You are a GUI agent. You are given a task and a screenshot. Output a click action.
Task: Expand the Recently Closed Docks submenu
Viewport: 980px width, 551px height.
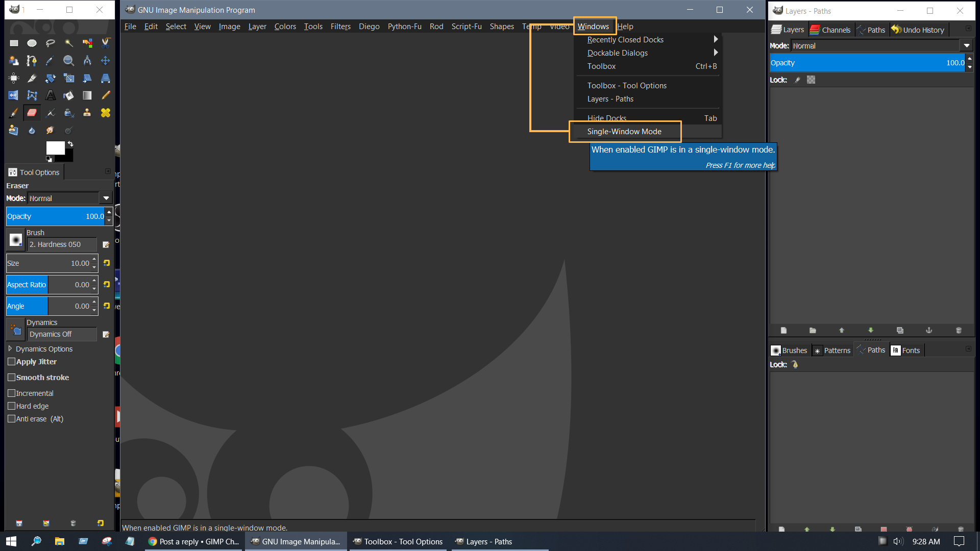[x=648, y=40]
